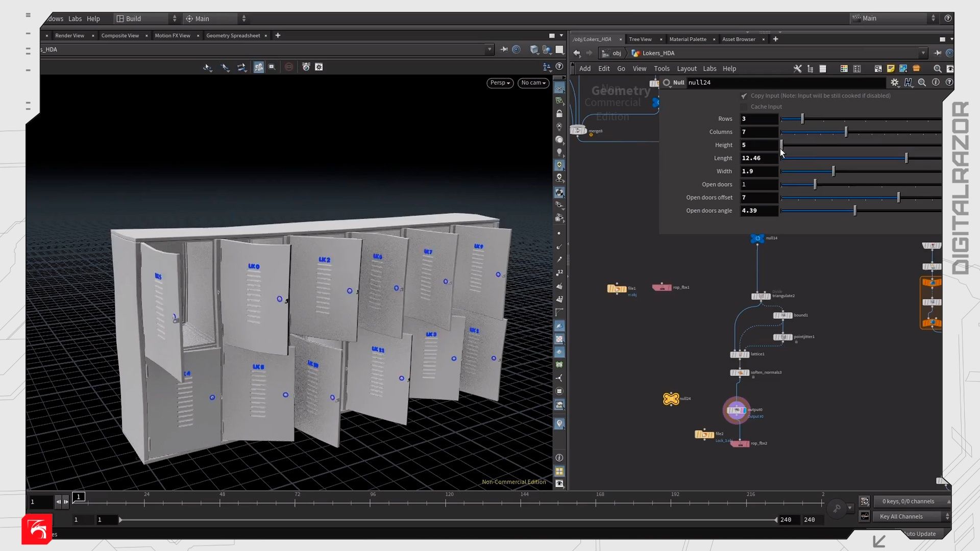This screenshot has height=551, width=980.
Task: Click the parameter gear settings icon
Action: click(894, 83)
